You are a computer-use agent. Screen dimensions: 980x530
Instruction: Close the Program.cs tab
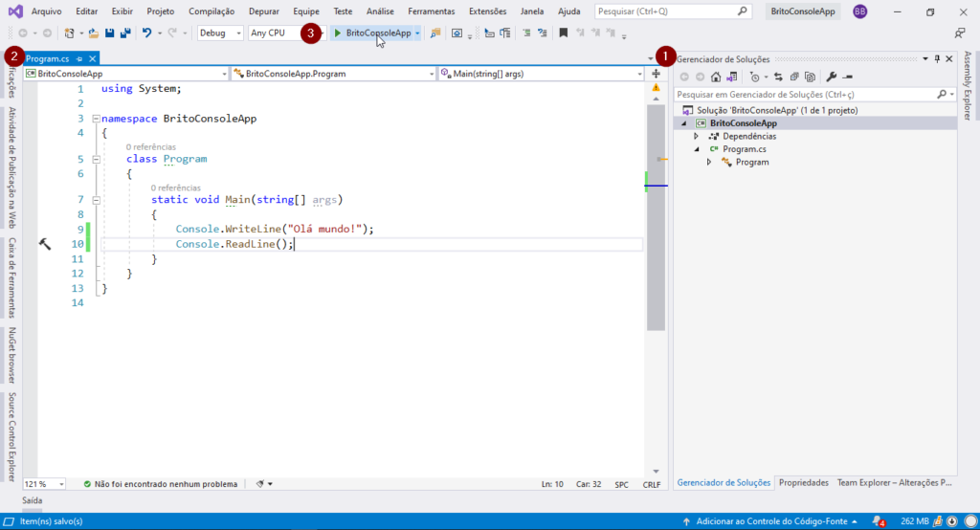[x=93, y=58]
